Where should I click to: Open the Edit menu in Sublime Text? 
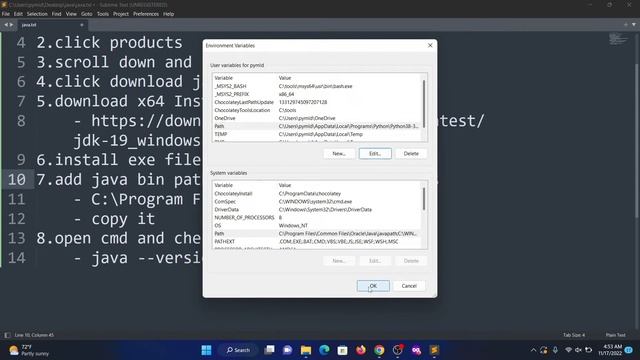18,14
